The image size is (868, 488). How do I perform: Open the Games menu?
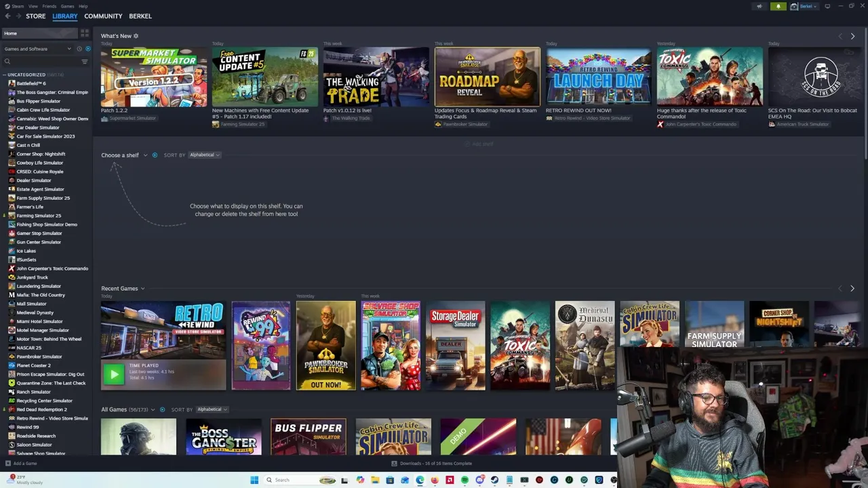pos(67,6)
